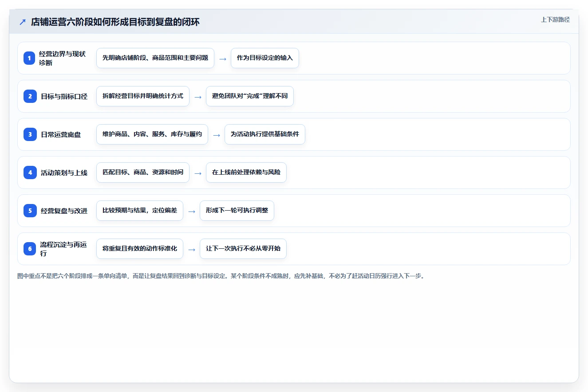The height and width of the screenshot is (392, 588).
Task: Click the number 1 stage badge
Action: pos(30,58)
